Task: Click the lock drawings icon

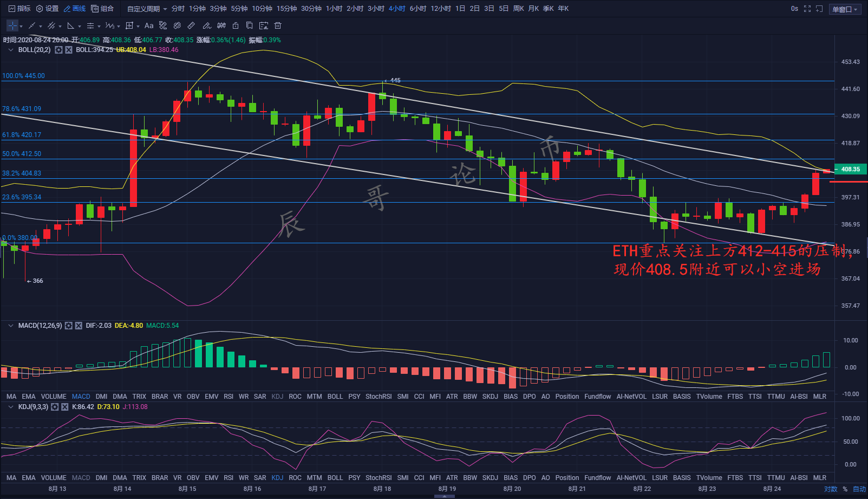Action: coord(236,25)
